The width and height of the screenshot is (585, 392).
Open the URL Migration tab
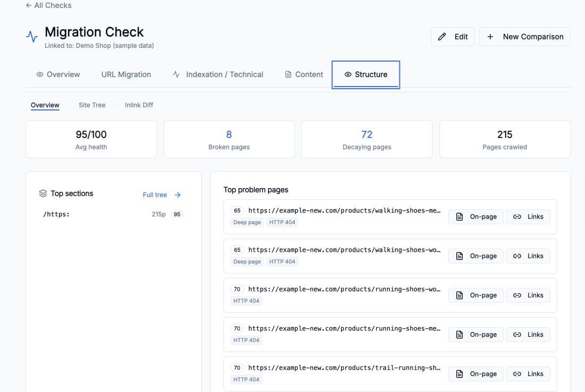tap(126, 74)
